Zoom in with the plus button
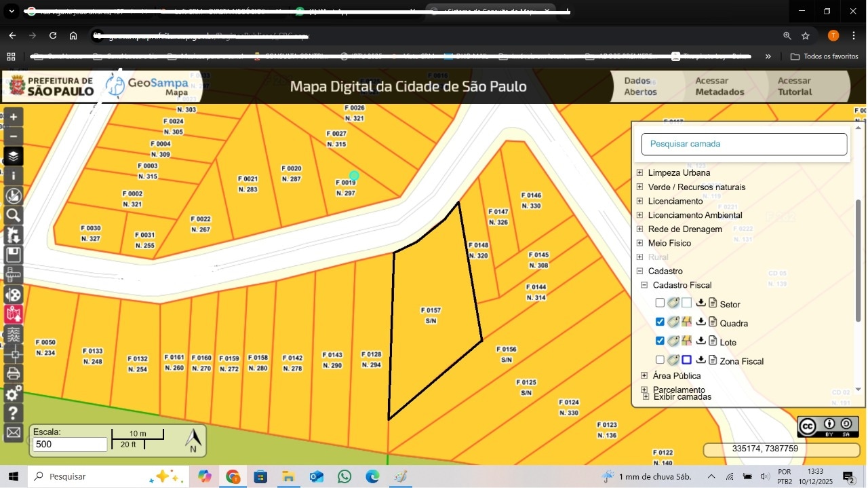Image resolution: width=868 pixels, height=488 pixels. pos(14,117)
